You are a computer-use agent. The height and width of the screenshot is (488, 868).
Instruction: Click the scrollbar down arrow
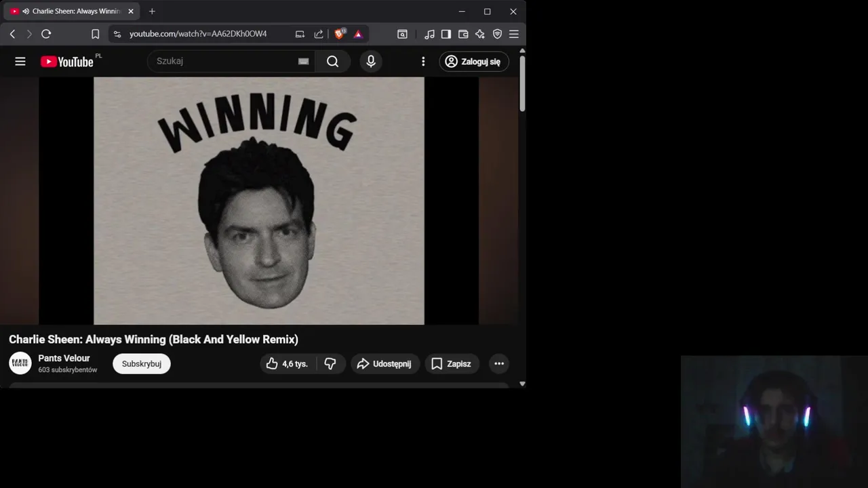(522, 384)
